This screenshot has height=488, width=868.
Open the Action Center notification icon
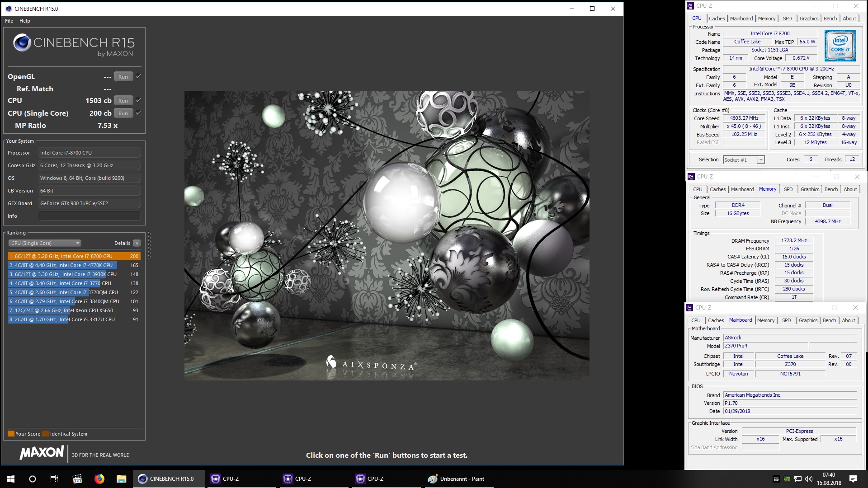point(853,479)
